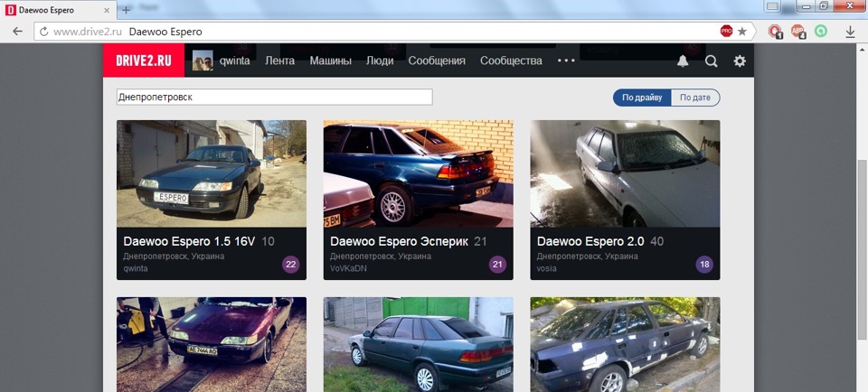The height and width of the screenshot is (392, 868).
Task: Click the Днепропетровск city filter field
Action: click(275, 98)
